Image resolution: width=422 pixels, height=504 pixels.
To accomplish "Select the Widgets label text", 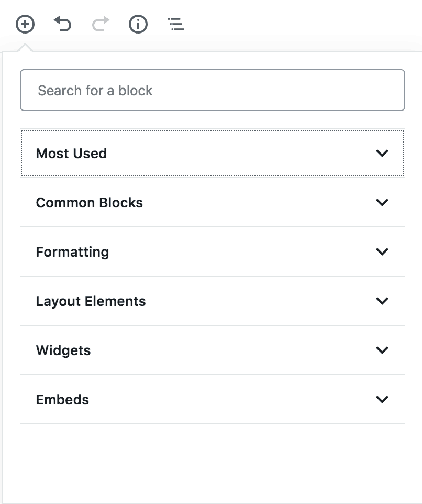I will pyautogui.click(x=63, y=350).
